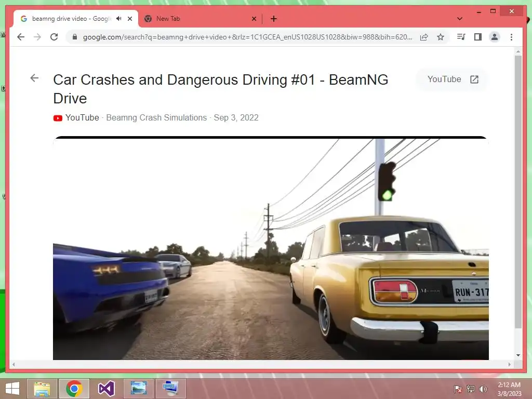The width and height of the screenshot is (532, 399).
Task: Open Chrome three-dot menu
Action: [511, 37]
